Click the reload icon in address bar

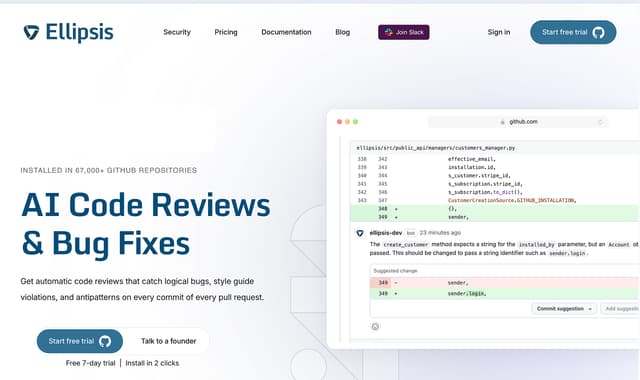coord(600,122)
